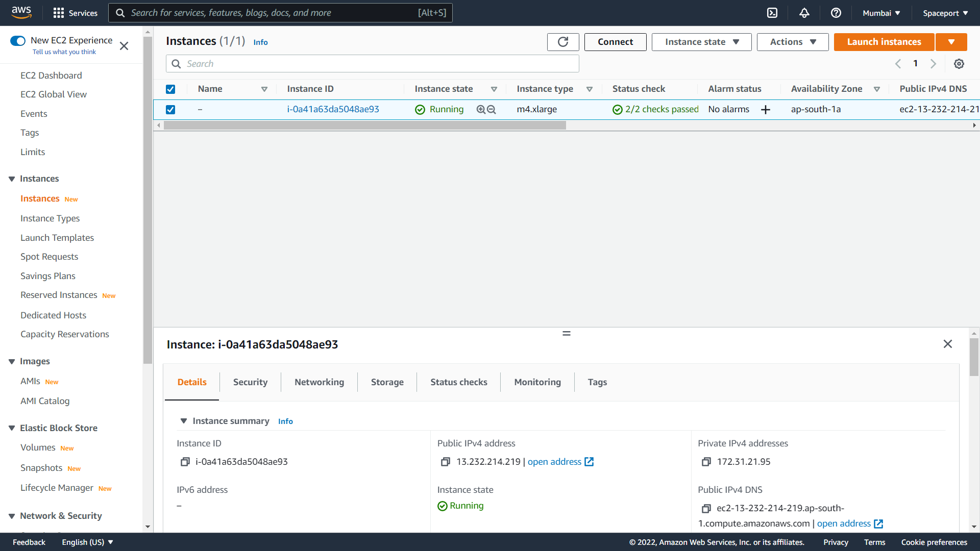Viewport: 980px width, 551px height.
Task: Open the Services grid menu
Action: tap(75, 13)
